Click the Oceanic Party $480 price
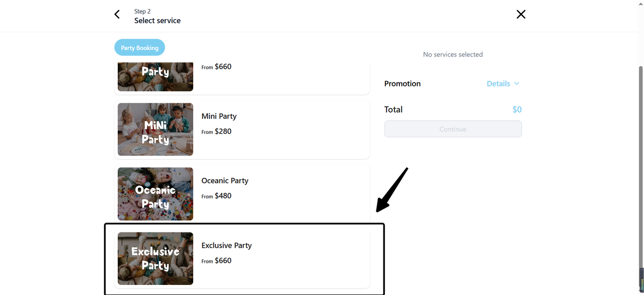 click(223, 196)
